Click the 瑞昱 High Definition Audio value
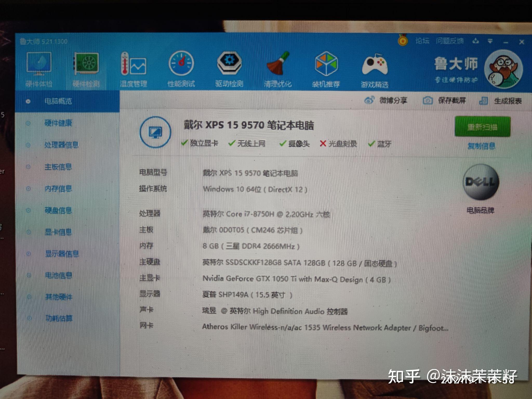Screen dimensions: 532x399 click(275, 311)
